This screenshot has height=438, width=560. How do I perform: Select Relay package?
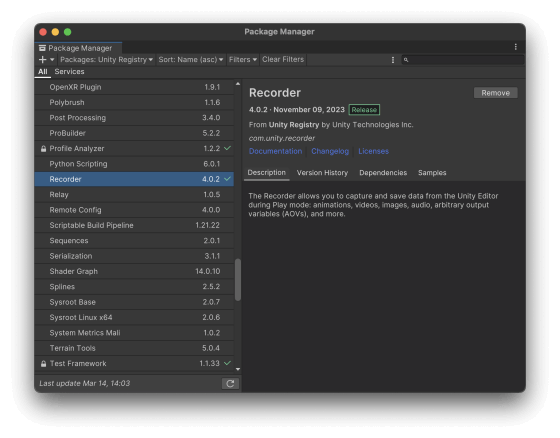(134, 194)
